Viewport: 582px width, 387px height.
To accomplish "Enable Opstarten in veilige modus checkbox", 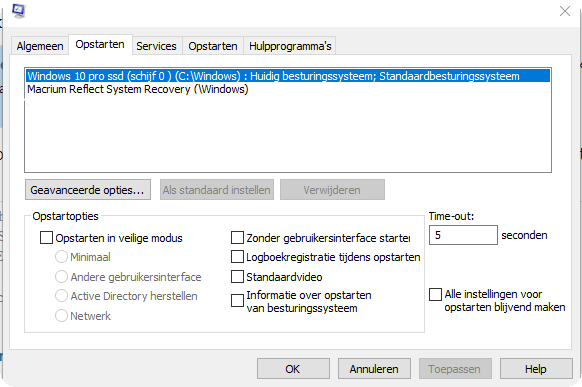I will (x=46, y=237).
